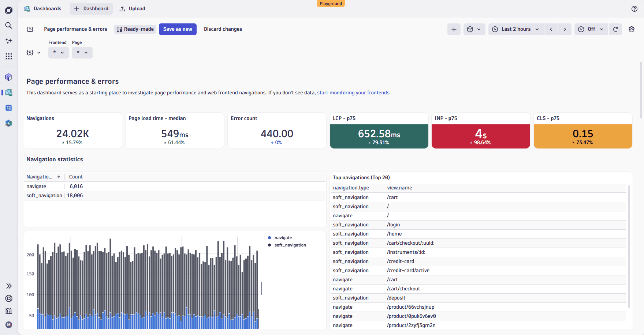This screenshot has width=644, height=335.
Task: Sort by the Count column header
Action: tap(76, 177)
